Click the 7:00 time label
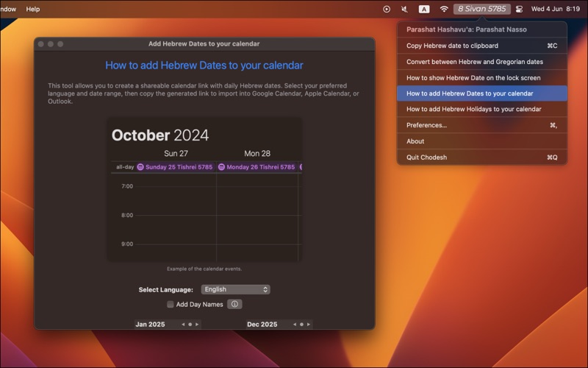This screenshot has width=588, height=368. 127,186
